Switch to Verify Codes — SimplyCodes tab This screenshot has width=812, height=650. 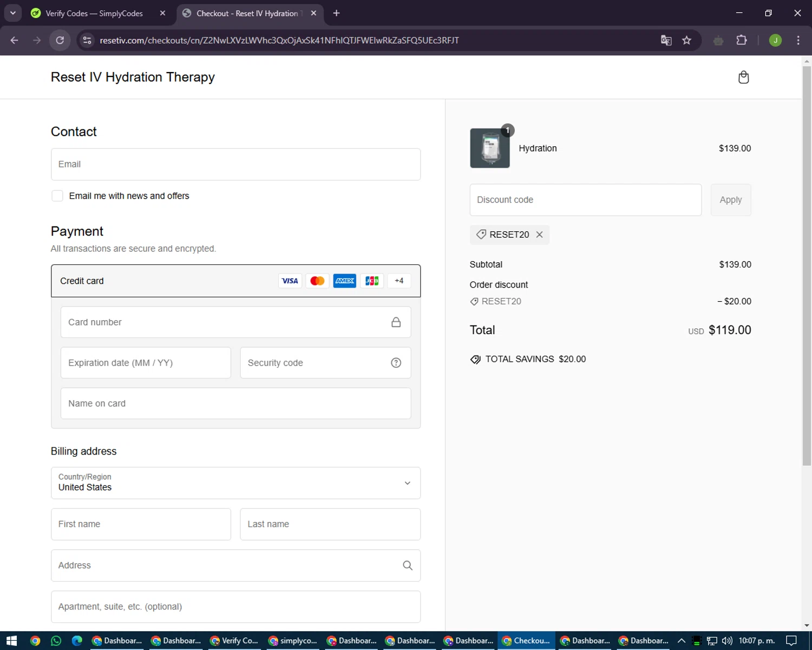point(98,13)
